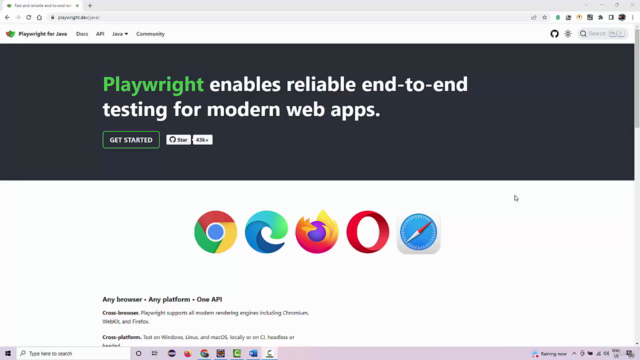This screenshot has width=640, height=360.
Task: Switch to Chrome on the taskbar
Action: coord(204,353)
